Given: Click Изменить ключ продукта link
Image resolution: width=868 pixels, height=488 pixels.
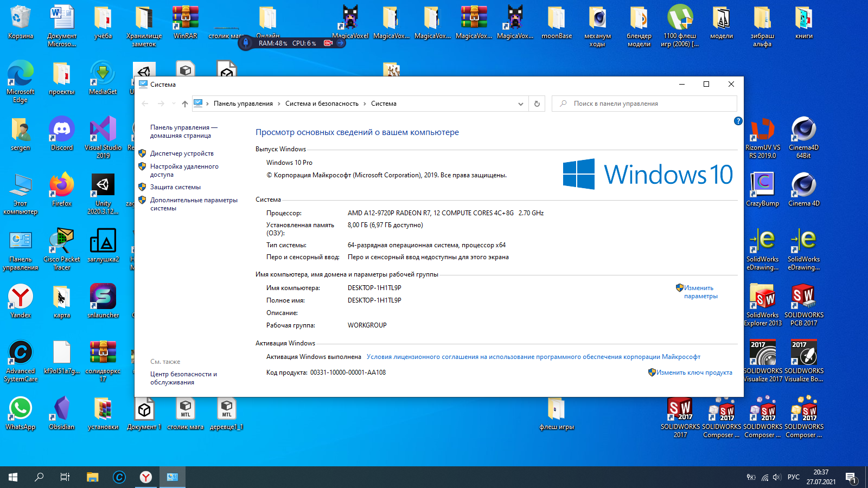Looking at the screenshot, I should coord(694,373).
